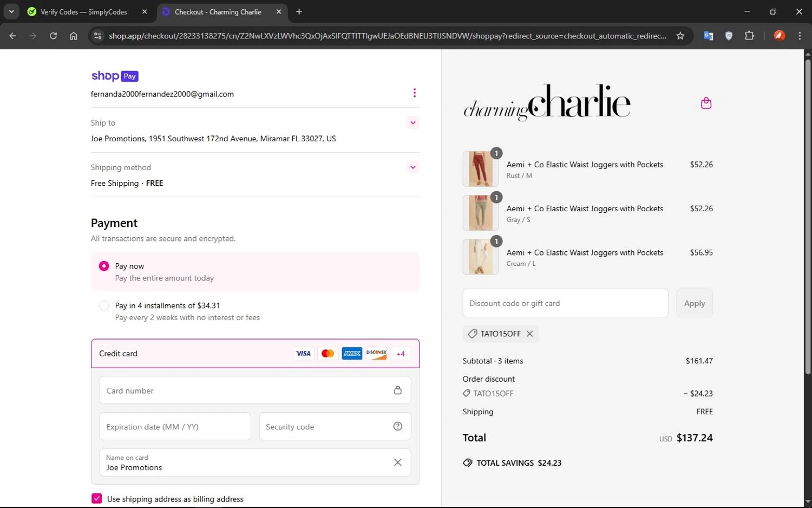The height and width of the screenshot is (508, 812).
Task: Click the security code help question icon
Action: pyautogui.click(x=398, y=426)
